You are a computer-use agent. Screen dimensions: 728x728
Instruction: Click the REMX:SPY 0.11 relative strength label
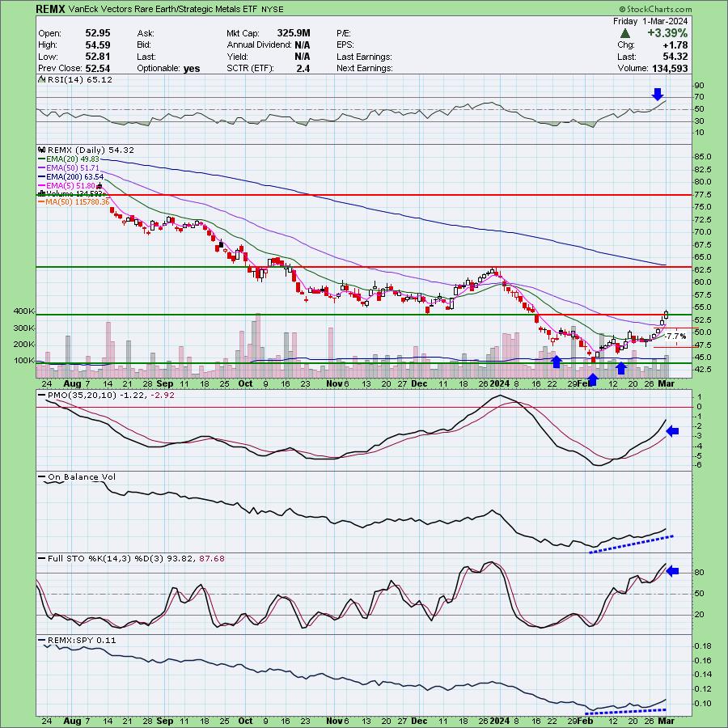click(82, 641)
